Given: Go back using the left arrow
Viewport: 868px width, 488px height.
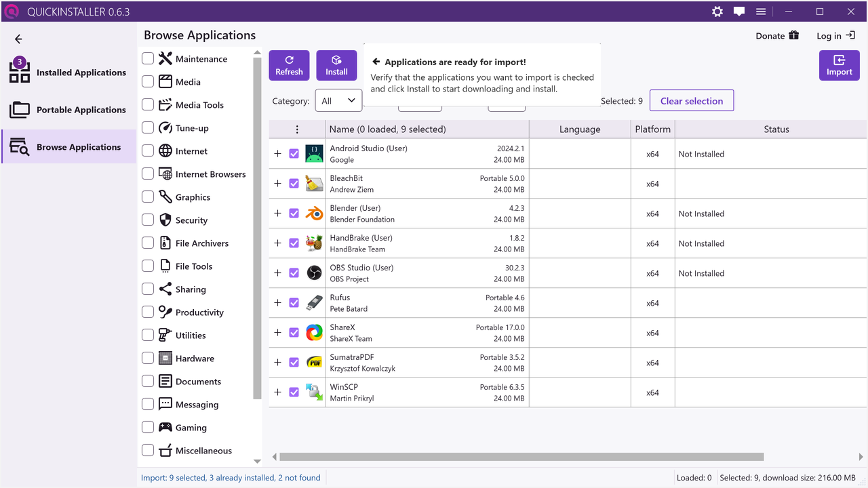Looking at the screenshot, I should point(18,39).
